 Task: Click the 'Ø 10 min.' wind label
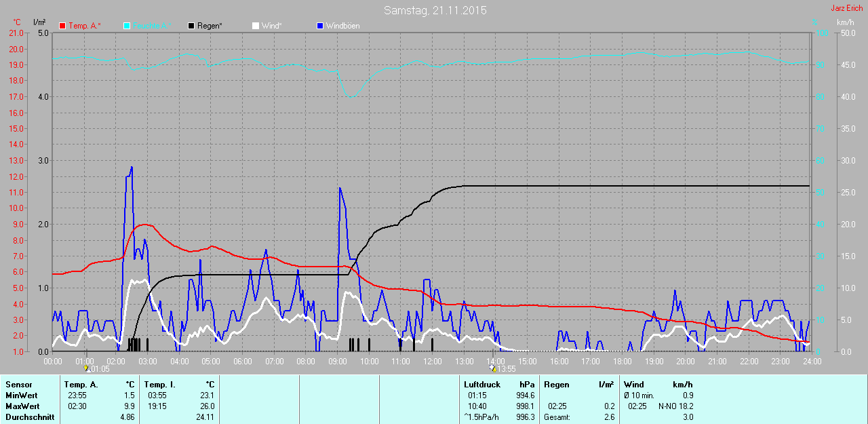[x=639, y=396]
